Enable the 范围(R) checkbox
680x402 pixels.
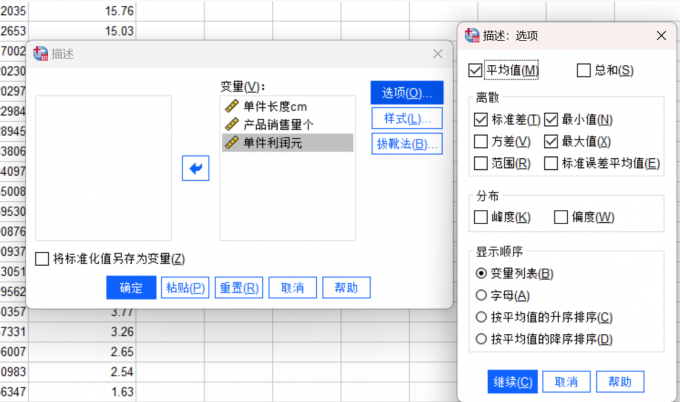coord(481,163)
